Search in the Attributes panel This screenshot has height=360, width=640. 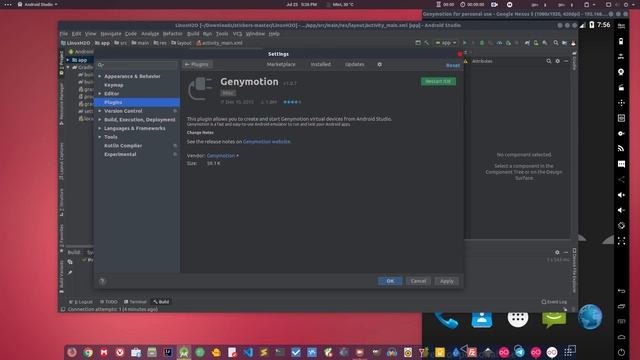point(549,61)
